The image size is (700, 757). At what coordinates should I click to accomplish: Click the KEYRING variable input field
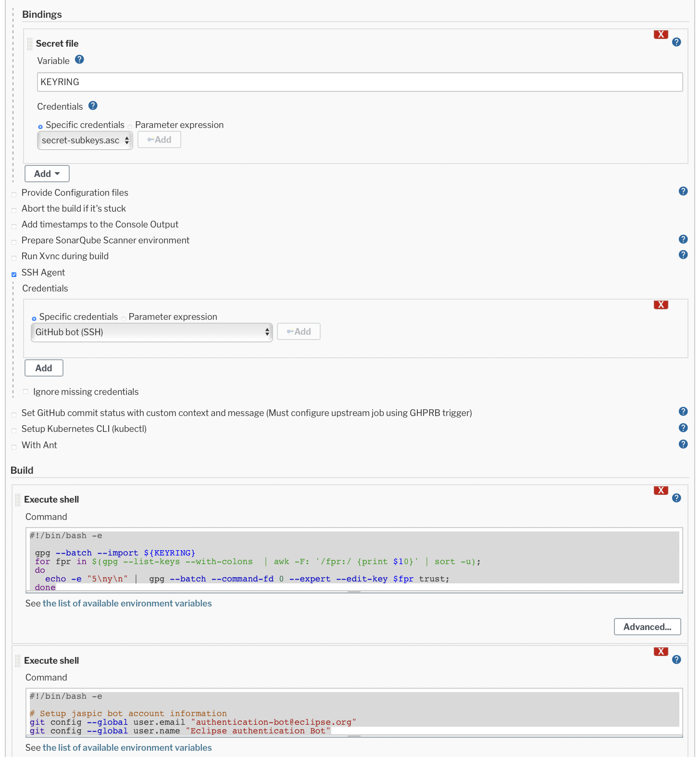(360, 82)
